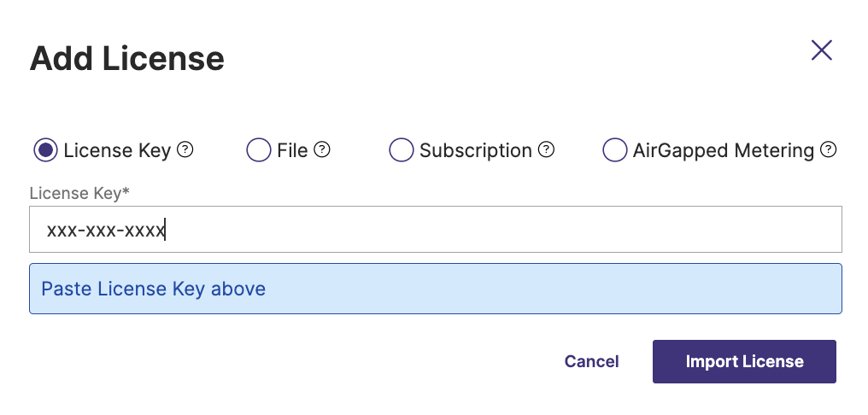Click the 'Paste License Key above' info banner

click(436, 289)
